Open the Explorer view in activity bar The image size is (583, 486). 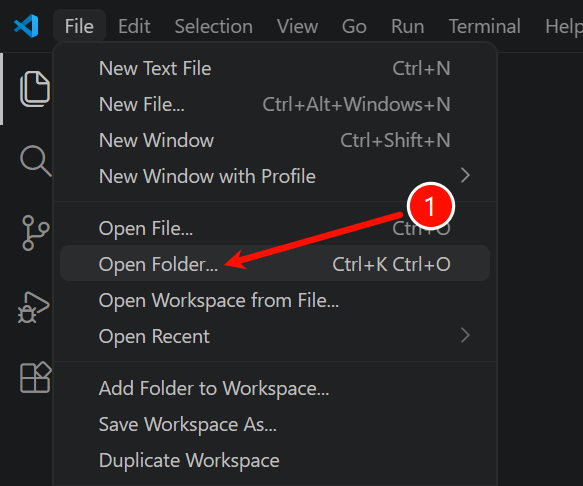point(35,89)
